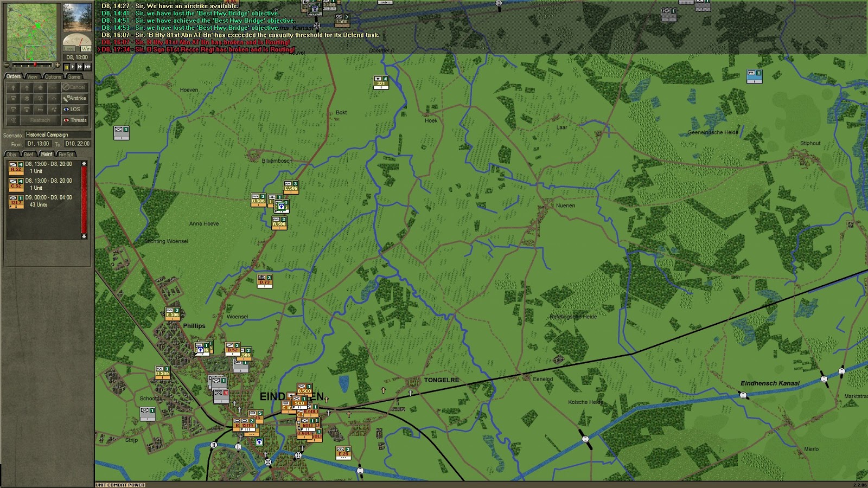Image resolution: width=868 pixels, height=488 pixels.
Task: Click the To date D10, 22:00 field
Action: pos(78,144)
